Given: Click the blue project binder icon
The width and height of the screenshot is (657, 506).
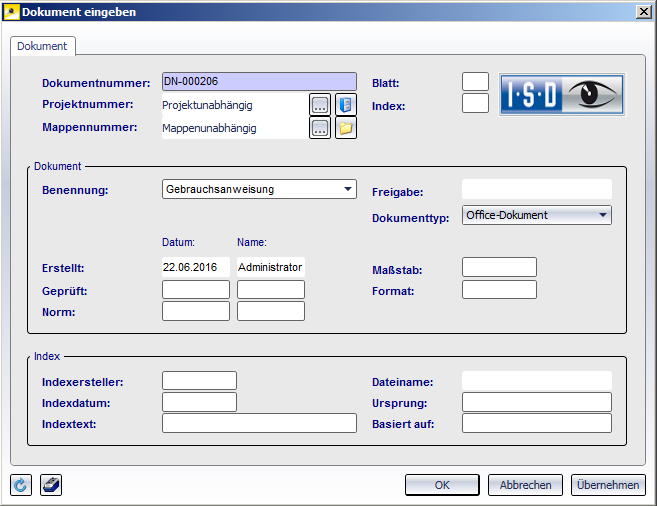Looking at the screenshot, I should pyautogui.click(x=345, y=105).
